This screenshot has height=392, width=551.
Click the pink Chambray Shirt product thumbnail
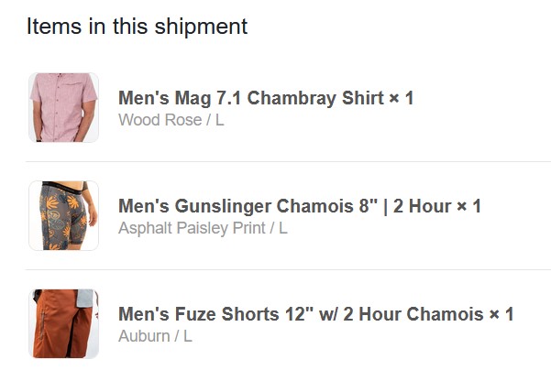click(63, 108)
